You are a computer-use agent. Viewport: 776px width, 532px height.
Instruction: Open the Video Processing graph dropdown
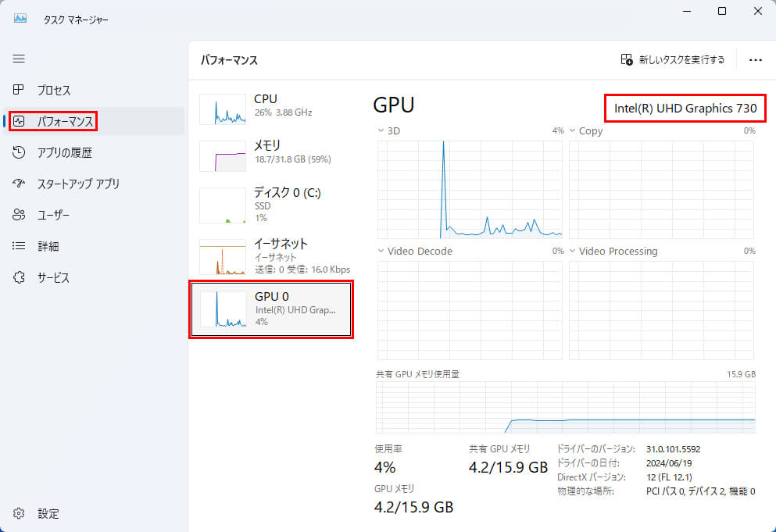[572, 252]
